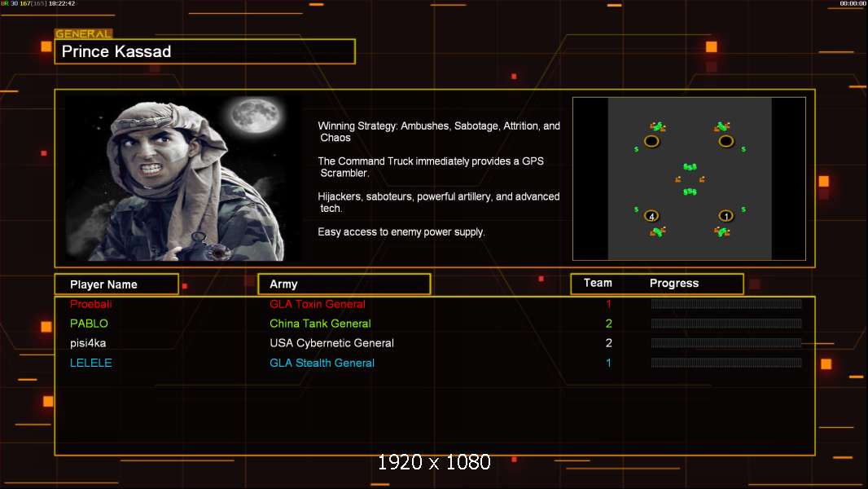
Task: Click the supply depot below start position 1
Action: click(x=722, y=231)
